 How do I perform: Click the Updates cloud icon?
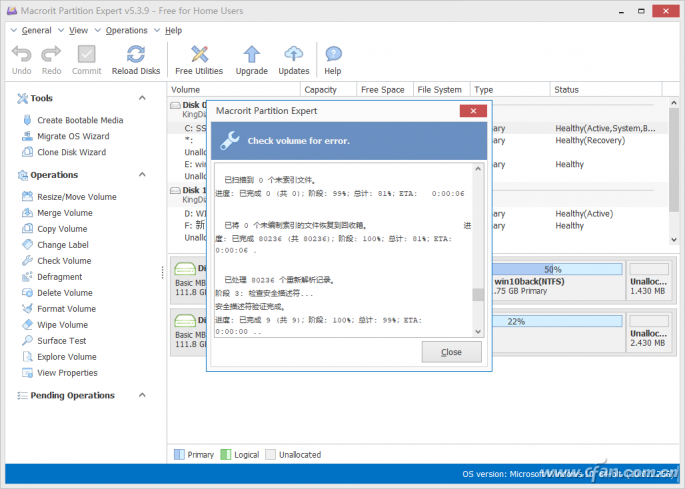(294, 54)
